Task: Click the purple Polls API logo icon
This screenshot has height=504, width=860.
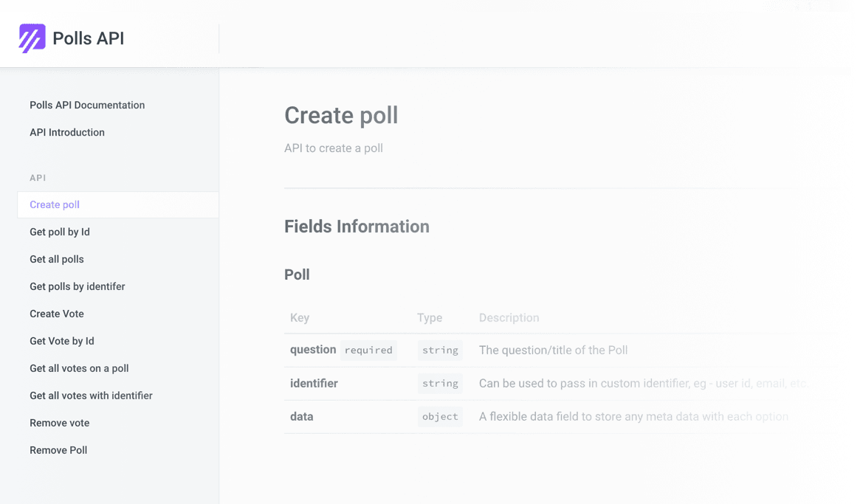Action: click(32, 38)
